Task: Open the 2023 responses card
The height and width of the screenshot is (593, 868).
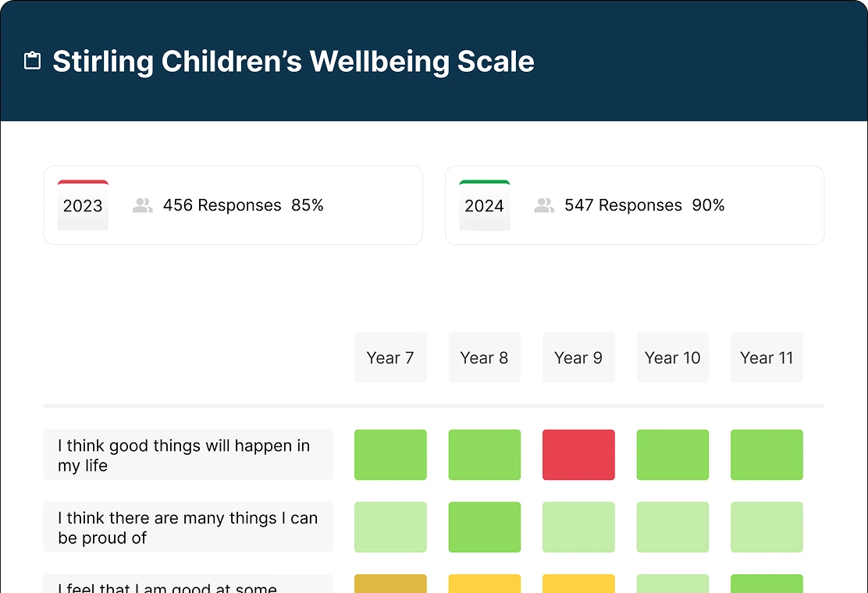Action: pyautogui.click(x=233, y=205)
